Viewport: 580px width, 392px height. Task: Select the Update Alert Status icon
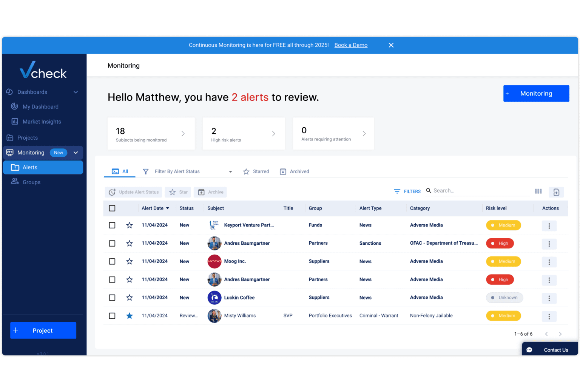click(x=112, y=192)
